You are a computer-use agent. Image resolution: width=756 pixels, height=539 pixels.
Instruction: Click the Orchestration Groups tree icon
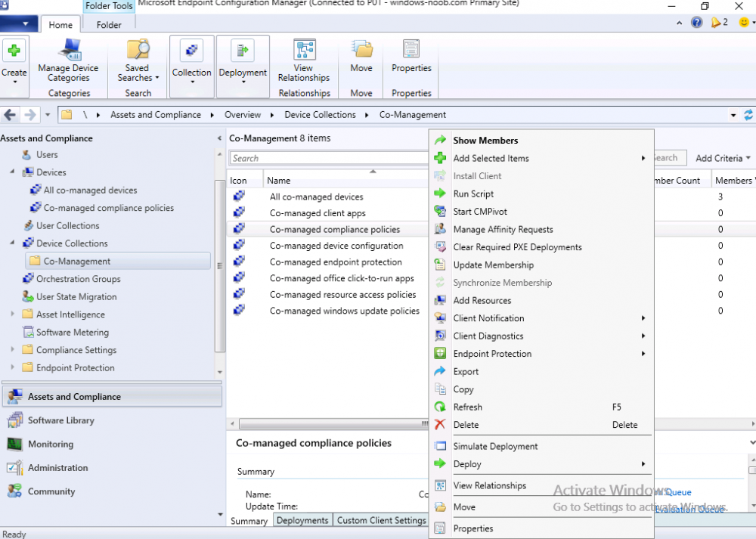pos(28,279)
